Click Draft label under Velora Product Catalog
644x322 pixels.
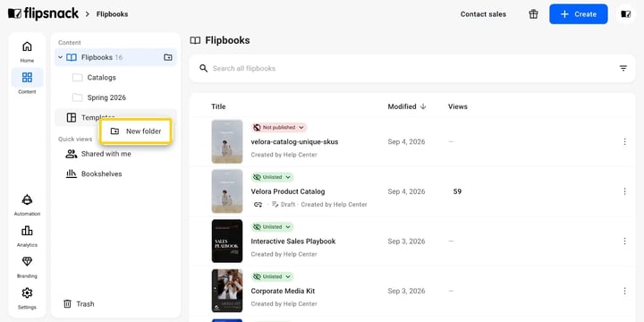(288, 204)
